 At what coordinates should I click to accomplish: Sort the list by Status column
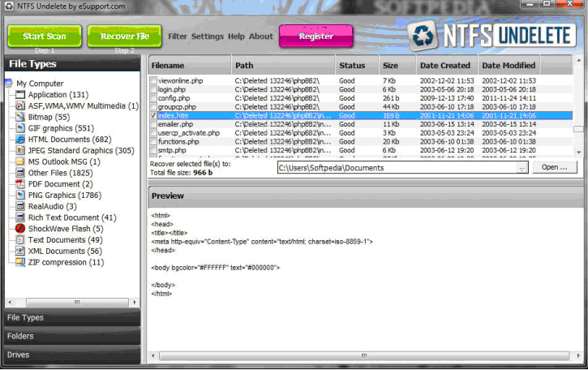point(357,65)
